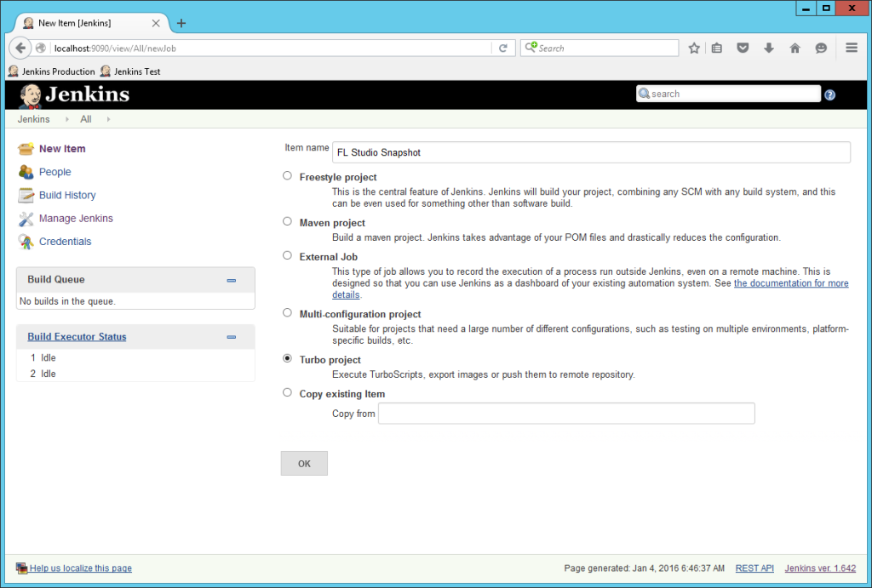Click the Build History icon
This screenshot has width=872, height=588.
click(25, 195)
